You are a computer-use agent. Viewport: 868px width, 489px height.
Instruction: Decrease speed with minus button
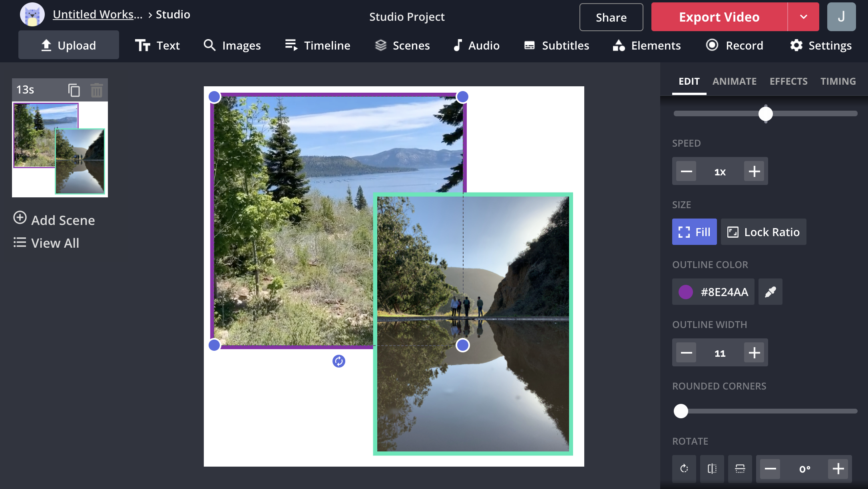(686, 171)
